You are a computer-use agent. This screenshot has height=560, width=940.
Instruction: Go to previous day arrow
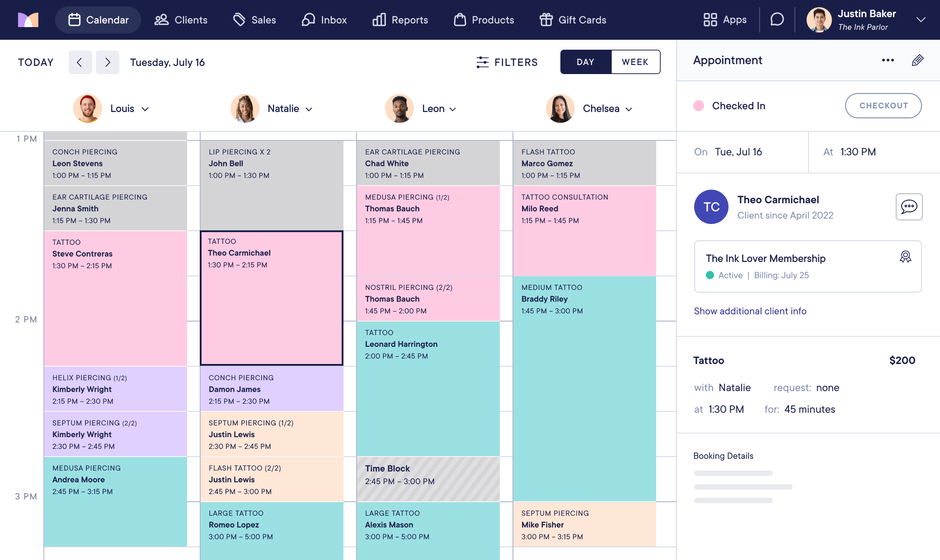click(80, 62)
